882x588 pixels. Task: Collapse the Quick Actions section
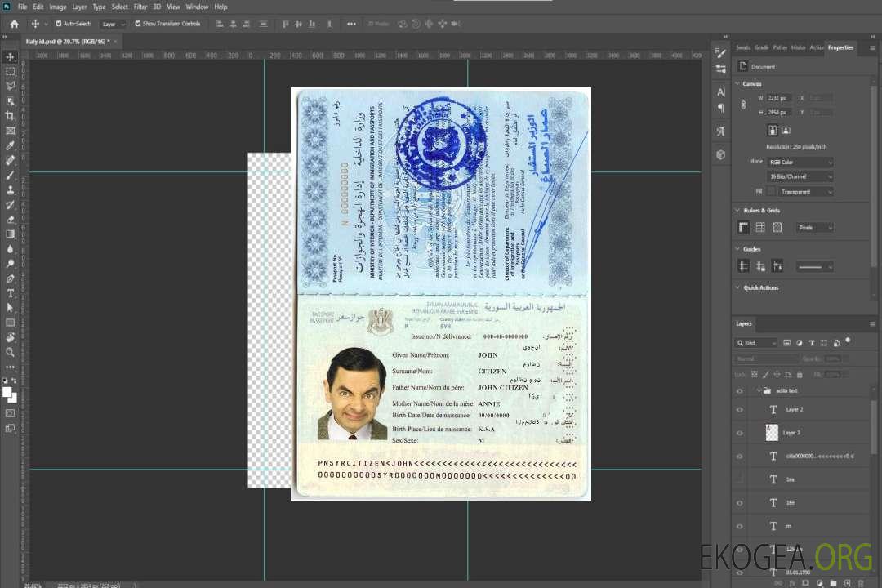pyautogui.click(x=737, y=287)
